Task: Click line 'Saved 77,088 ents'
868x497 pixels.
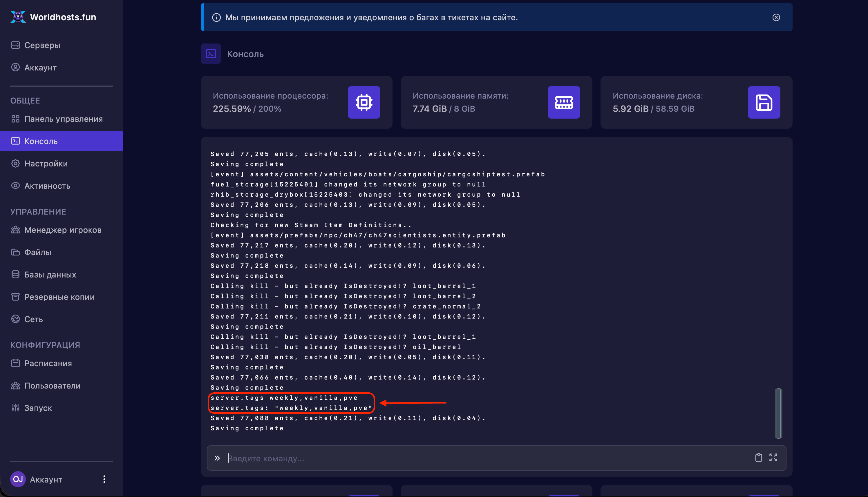Action: [x=348, y=418]
